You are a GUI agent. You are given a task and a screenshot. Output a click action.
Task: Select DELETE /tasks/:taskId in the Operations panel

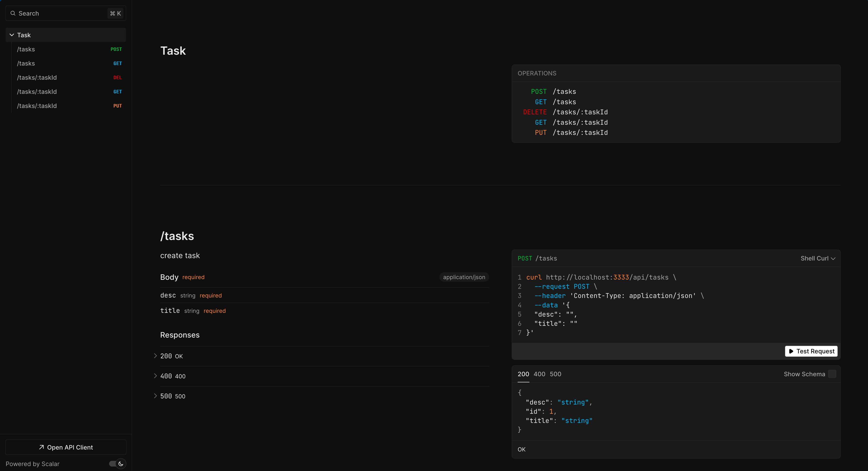click(566, 112)
